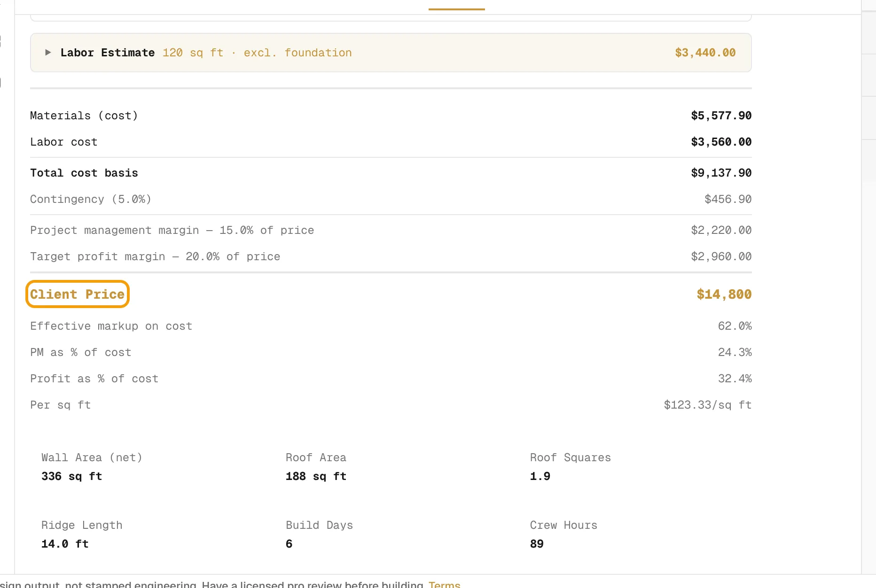Select 'Profit as % of cost' label
Image resolution: width=876 pixels, height=588 pixels.
(94, 379)
